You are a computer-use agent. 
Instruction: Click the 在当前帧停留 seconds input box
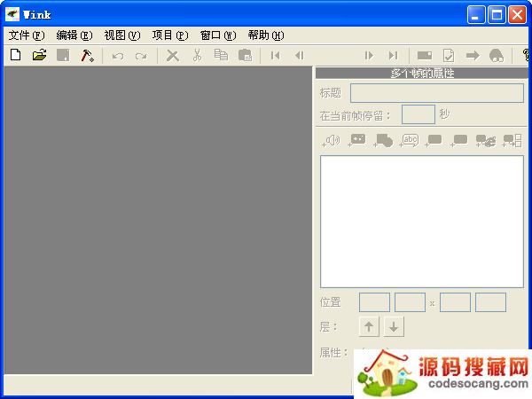[x=418, y=114]
